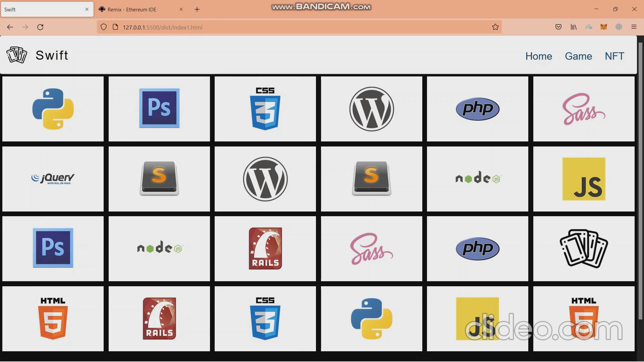Flip the HTML5 card at the bottom-left
This screenshot has width=644, height=362.
53,319
